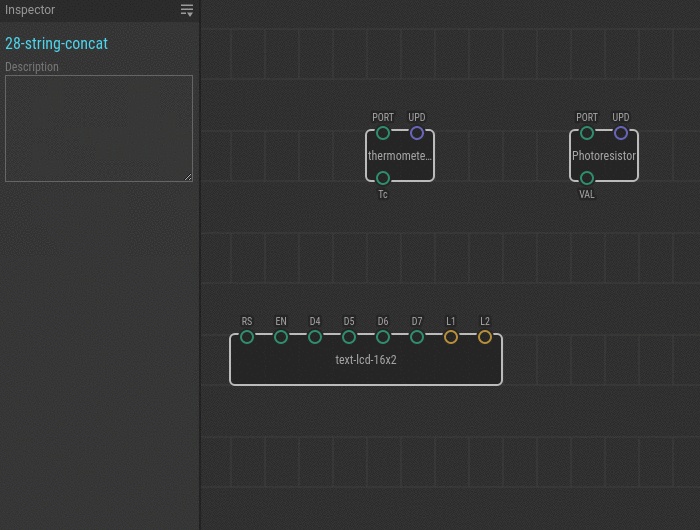Select the thermometer node body
The image size is (700, 530).
pos(400,156)
